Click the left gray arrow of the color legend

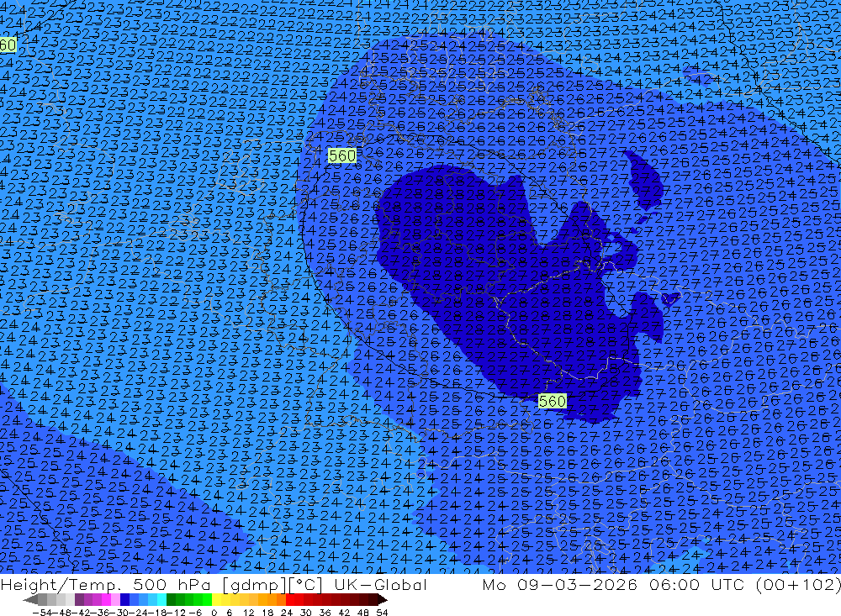[30, 600]
